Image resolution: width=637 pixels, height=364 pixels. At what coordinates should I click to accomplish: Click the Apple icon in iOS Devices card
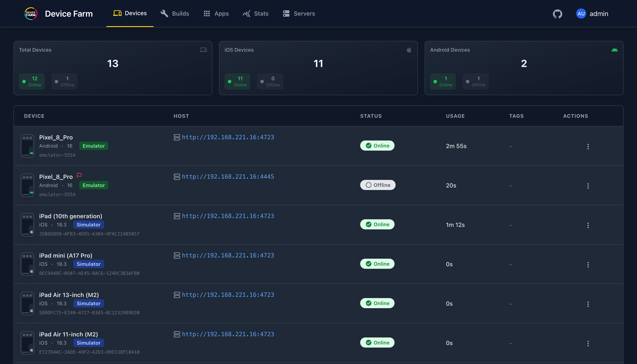409,50
